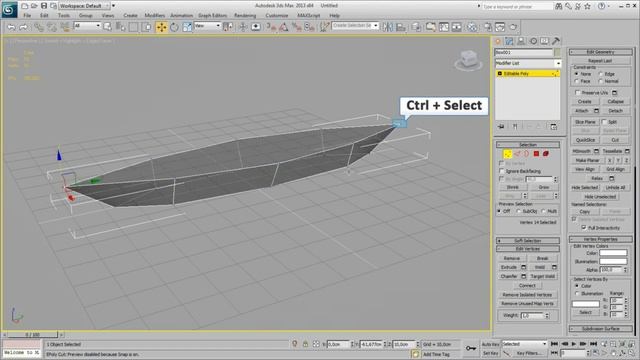The image size is (640, 360).
Task: Select Face constraint radio button
Action: pos(577,81)
